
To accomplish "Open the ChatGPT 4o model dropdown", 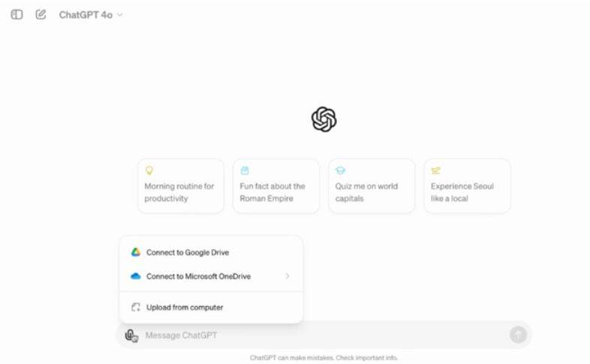I will pyautogui.click(x=90, y=15).
